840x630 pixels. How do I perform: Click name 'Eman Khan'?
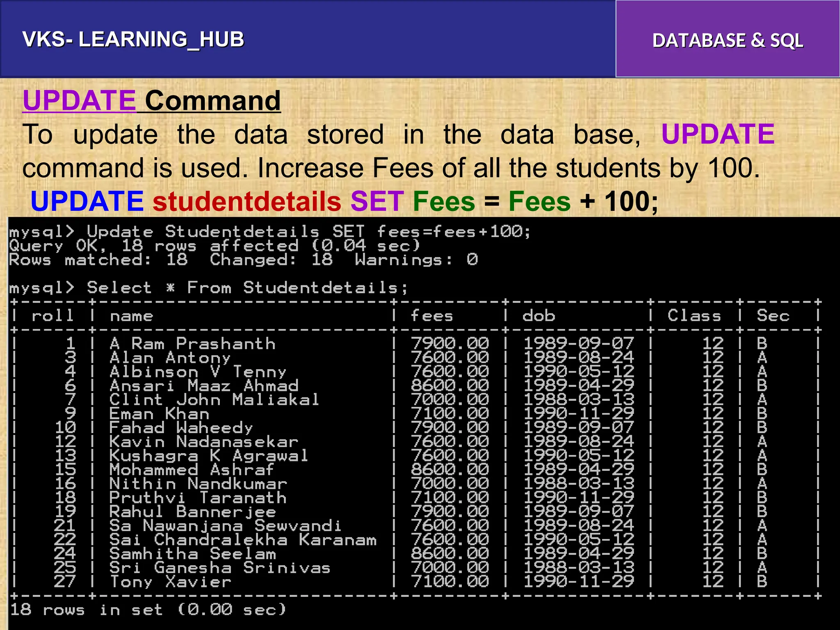[159, 413]
